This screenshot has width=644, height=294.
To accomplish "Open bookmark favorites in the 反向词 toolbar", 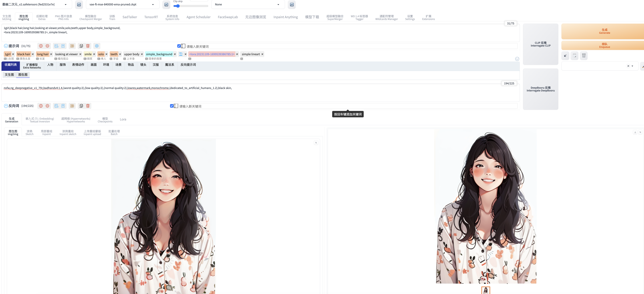I will point(63,106).
